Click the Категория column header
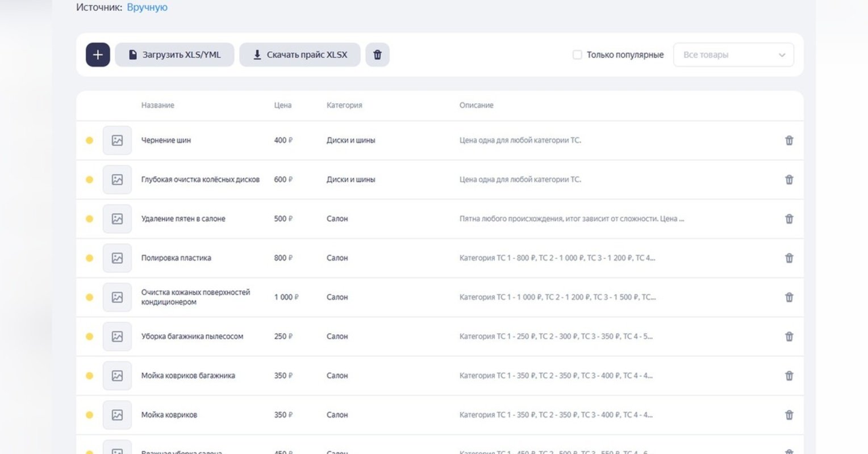The width and height of the screenshot is (868, 454). tap(344, 105)
